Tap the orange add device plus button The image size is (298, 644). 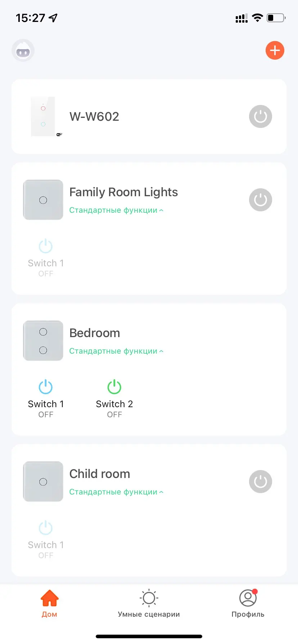pyautogui.click(x=275, y=50)
